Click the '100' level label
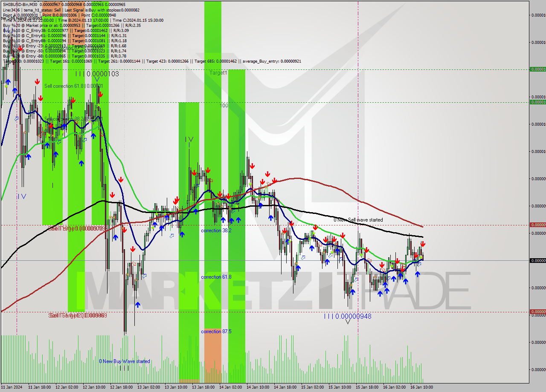 (224, 105)
